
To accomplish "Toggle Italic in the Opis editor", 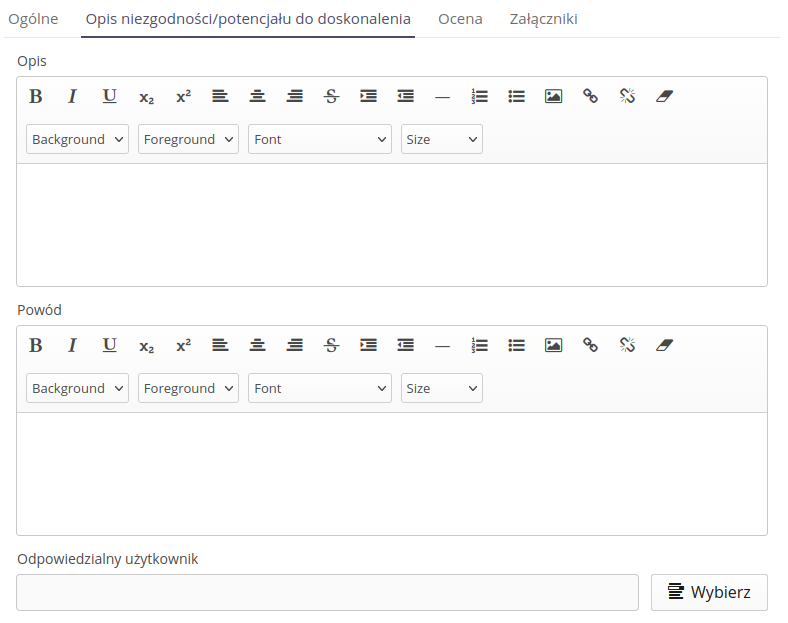I will [x=72, y=96].
